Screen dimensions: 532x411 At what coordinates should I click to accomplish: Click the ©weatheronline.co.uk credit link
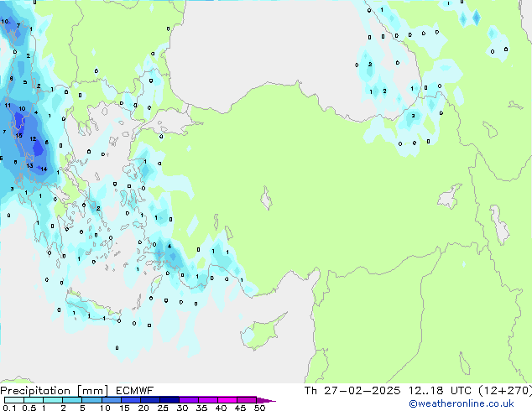pyautogui.click(x=462, y=403)
